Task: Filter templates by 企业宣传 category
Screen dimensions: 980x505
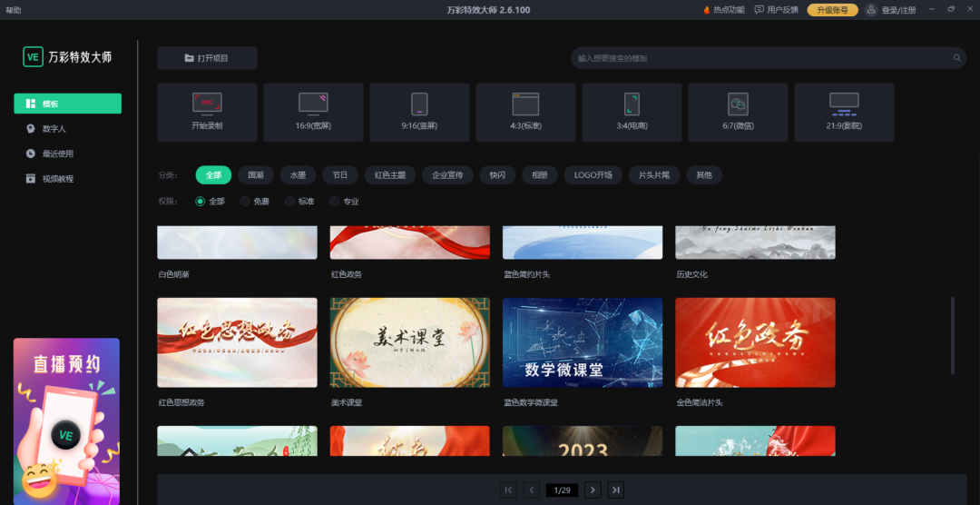Action: coord(447,175)
